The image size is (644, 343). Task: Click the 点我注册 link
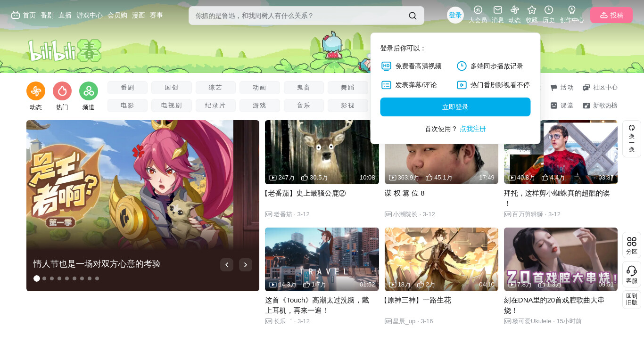(473, 129)
